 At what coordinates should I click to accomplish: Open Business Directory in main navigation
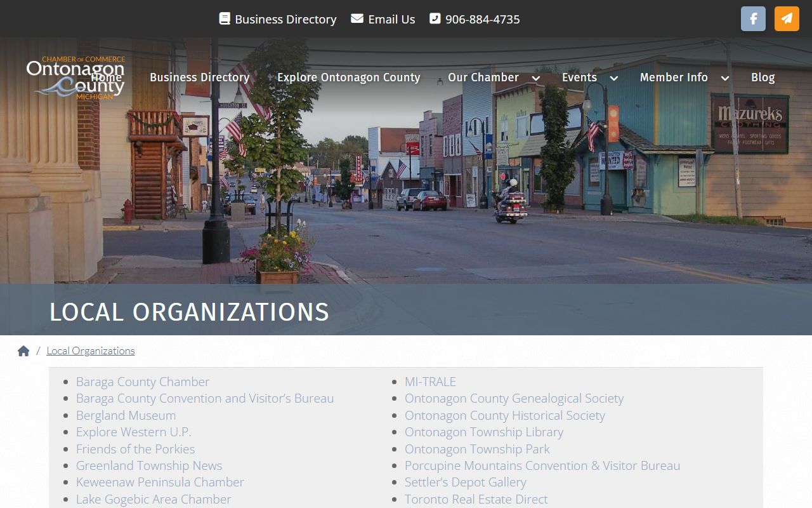pos(199,77)
